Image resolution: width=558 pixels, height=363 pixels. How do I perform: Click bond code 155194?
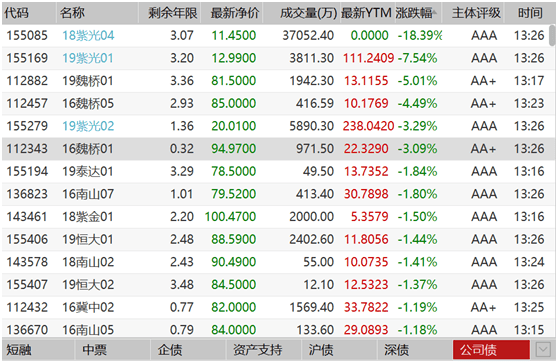27,172
